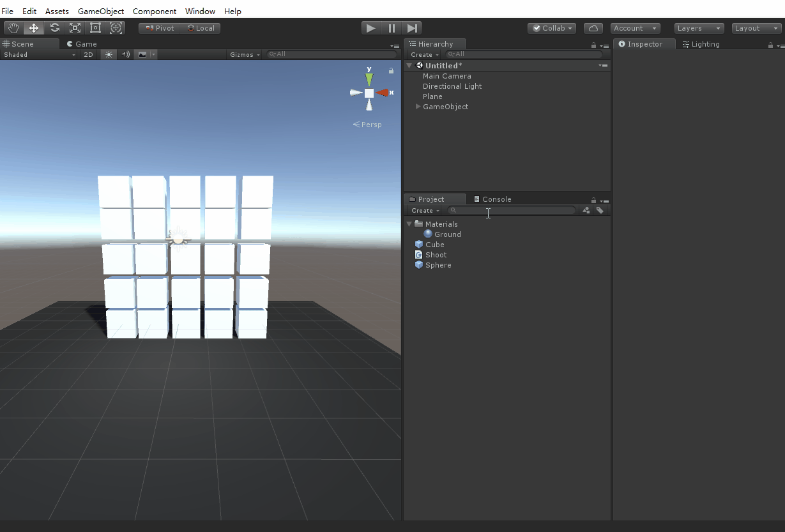
Task: Switch to the Inspector tab
Action: [644, 44]
